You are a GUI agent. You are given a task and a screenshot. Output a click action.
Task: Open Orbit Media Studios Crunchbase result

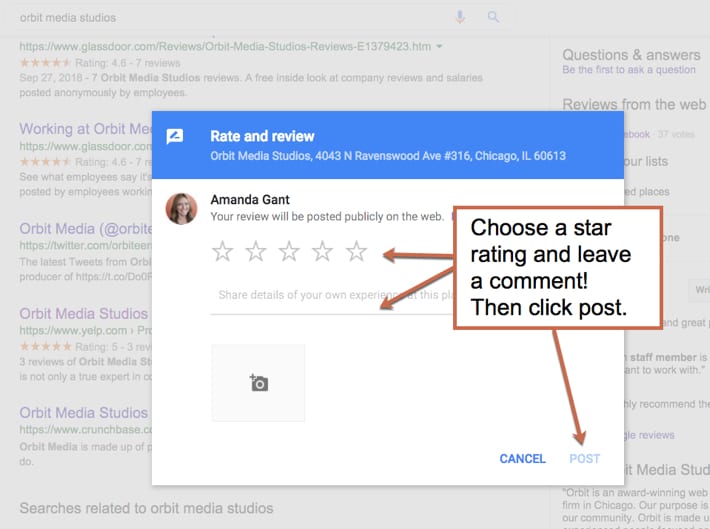coord(84,413)
